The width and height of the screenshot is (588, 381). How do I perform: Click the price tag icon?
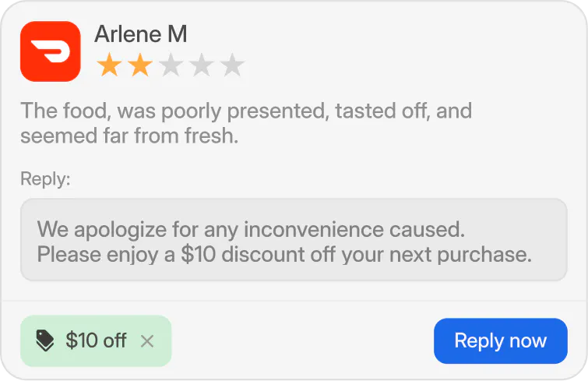[x=45, y=340]
